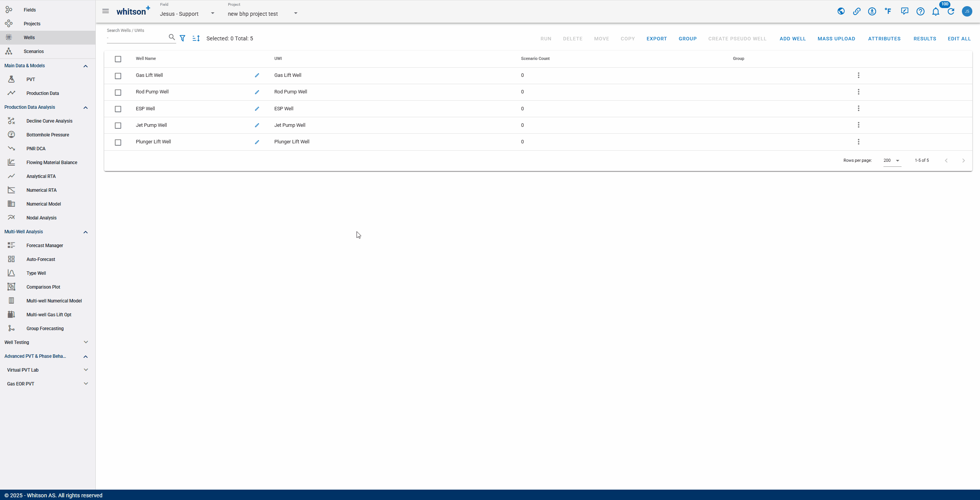Click the pencil icon for ESP Well

257,109
